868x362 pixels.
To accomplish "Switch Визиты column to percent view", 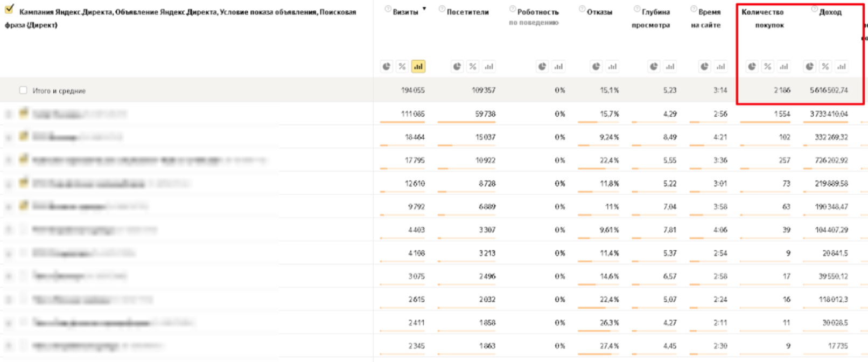I will pyautogui.click(x=402, y=66).
